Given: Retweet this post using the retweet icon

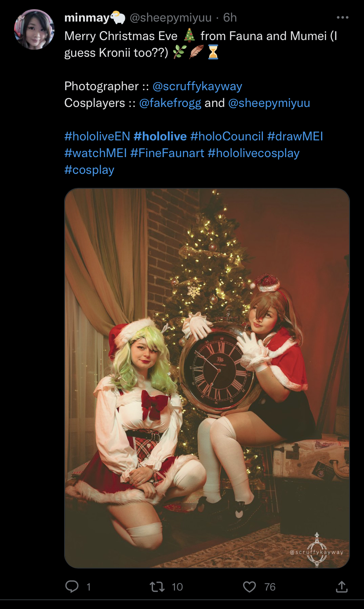Looking at the screenshot, I should click(154, 587).
